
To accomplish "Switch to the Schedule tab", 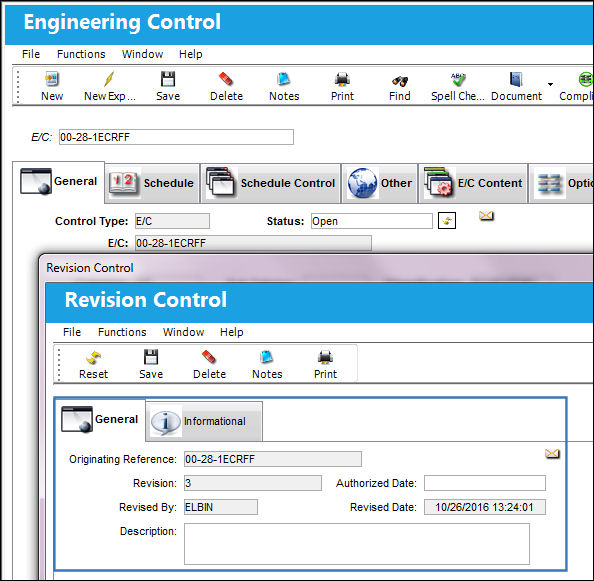I will (152, 183).
